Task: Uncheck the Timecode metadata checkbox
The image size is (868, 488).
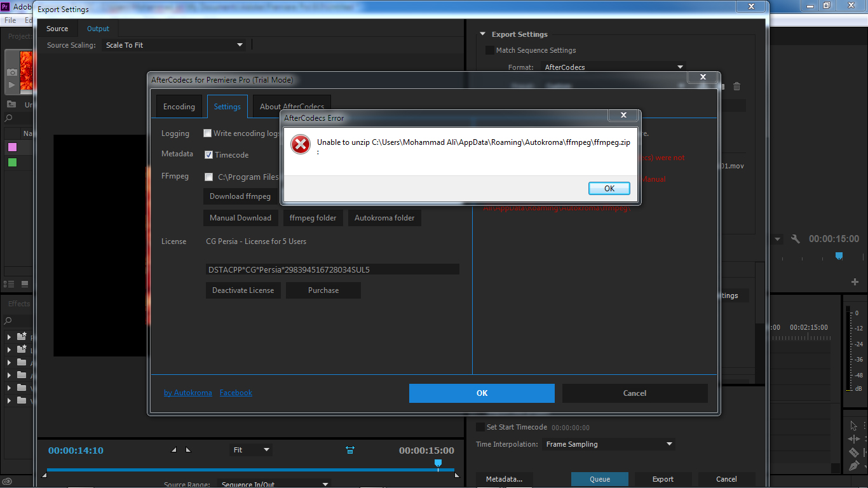Action: (208, 154)
